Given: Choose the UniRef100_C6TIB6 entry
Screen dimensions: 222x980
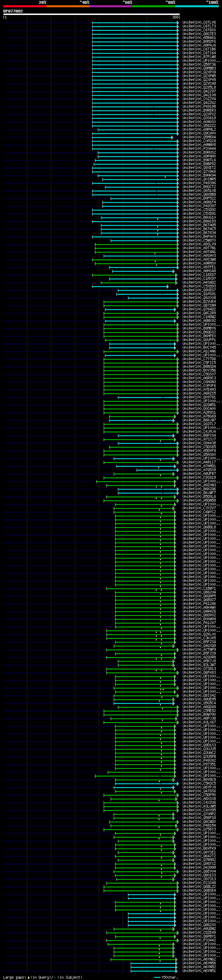Looking at the screenshot, I should 199,49.
